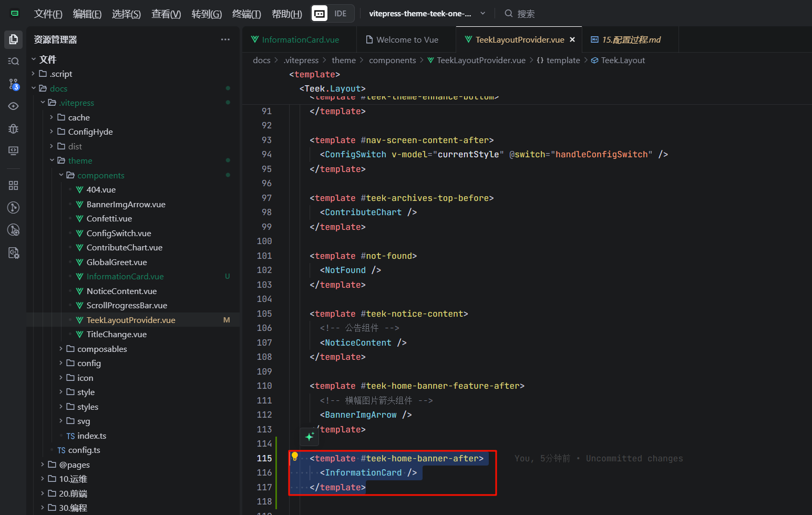The height and width of the screenshot is (515, 812).
Task: Open the 终端(T) menu
Action: coord(246,14)
